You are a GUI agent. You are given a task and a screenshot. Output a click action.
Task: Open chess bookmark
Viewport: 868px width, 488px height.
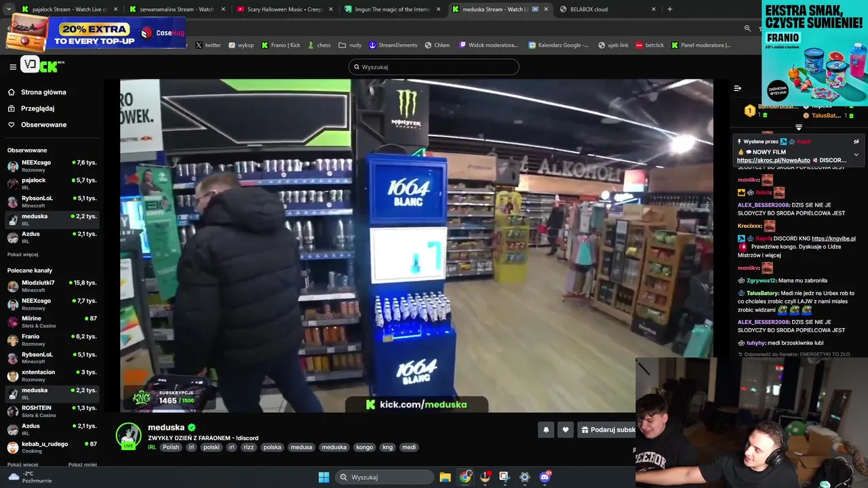click(319, 45)
